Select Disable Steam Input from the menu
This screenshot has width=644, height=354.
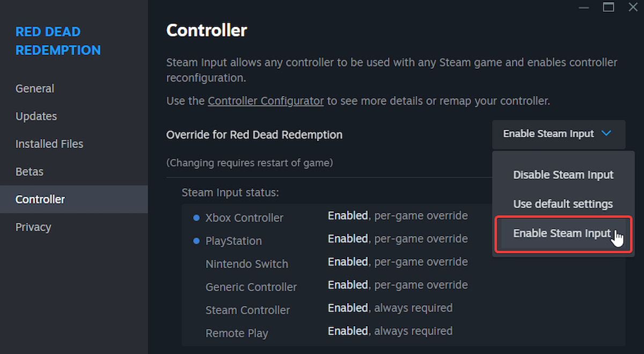point(563,174)
